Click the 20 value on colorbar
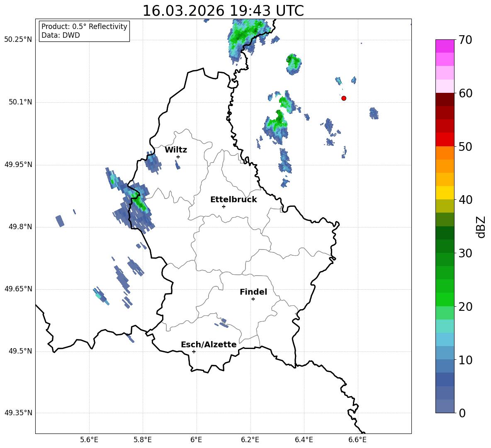491x448 pixels. [465, 307]
